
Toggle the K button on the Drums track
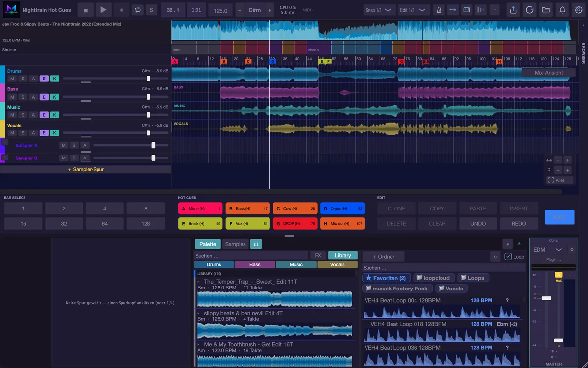(x=54, y=79)
